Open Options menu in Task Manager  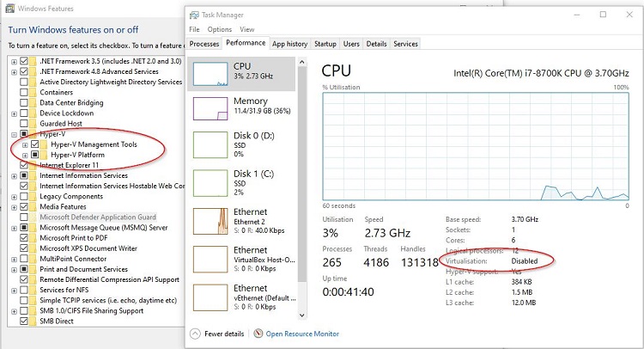click(220, 29)
